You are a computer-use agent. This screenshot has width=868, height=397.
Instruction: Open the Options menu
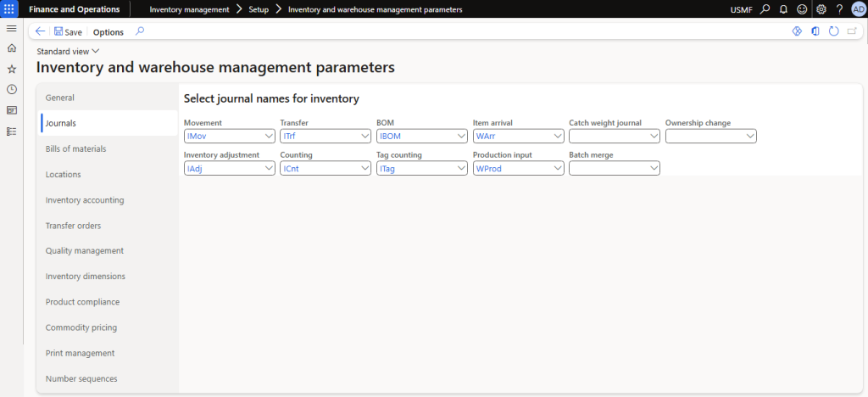(108, 32)
